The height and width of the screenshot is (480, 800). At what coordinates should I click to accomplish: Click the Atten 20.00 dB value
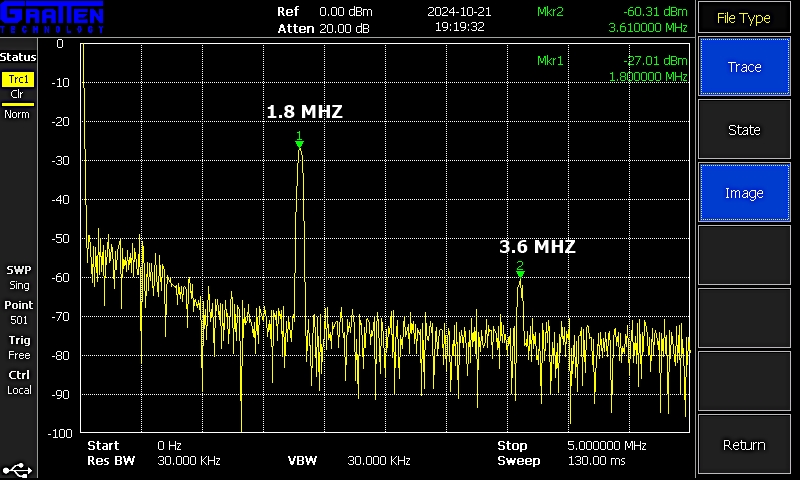[344, 28]
